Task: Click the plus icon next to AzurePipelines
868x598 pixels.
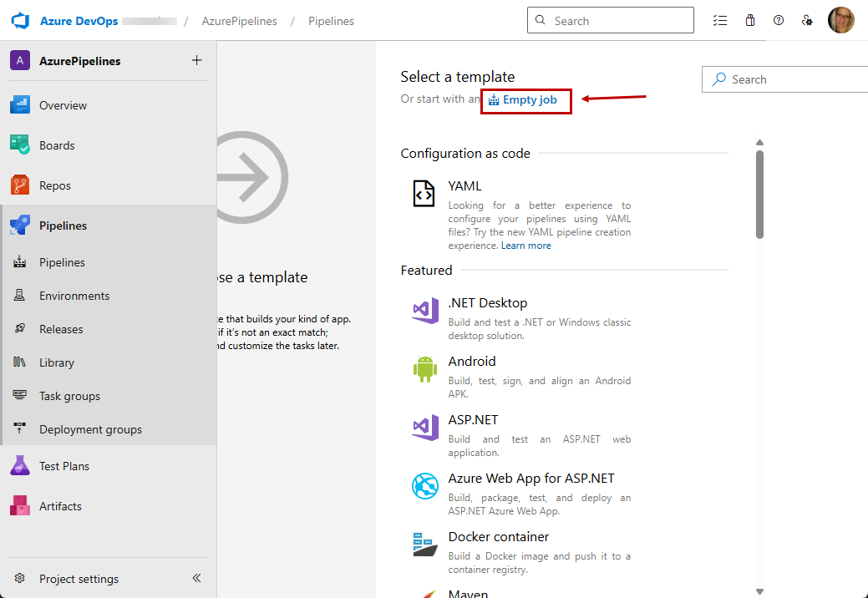Action: point(196,60)
